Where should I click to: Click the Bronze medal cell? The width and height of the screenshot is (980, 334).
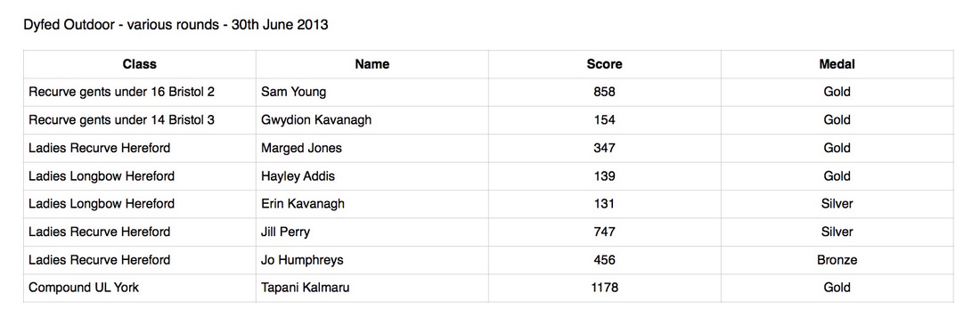click(837, 260)
